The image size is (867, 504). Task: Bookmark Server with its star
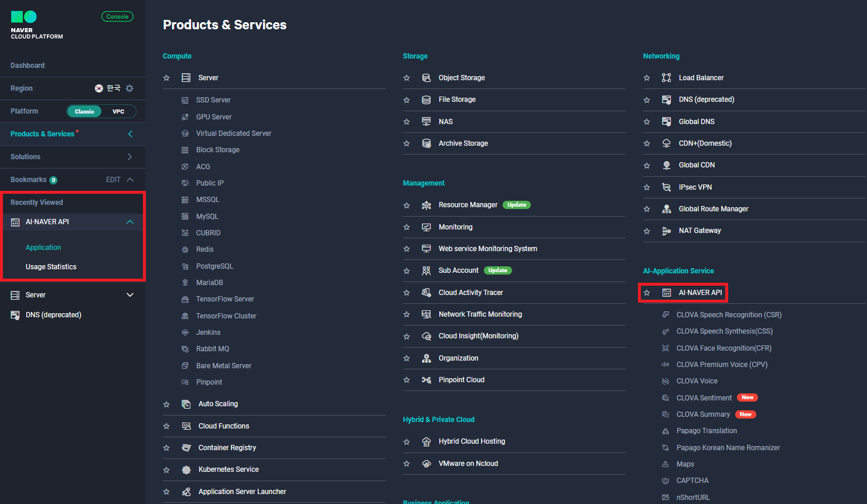coord(166,78)
